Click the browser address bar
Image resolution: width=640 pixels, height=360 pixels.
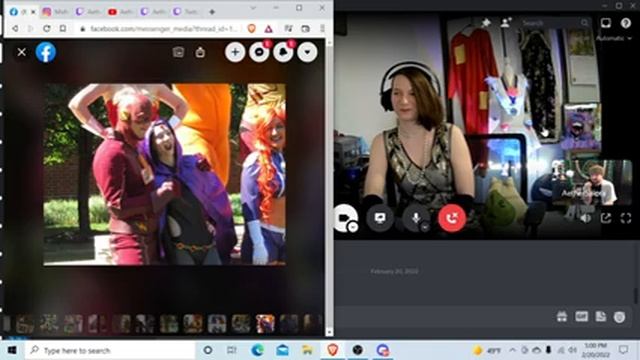[x=159, y=29]
